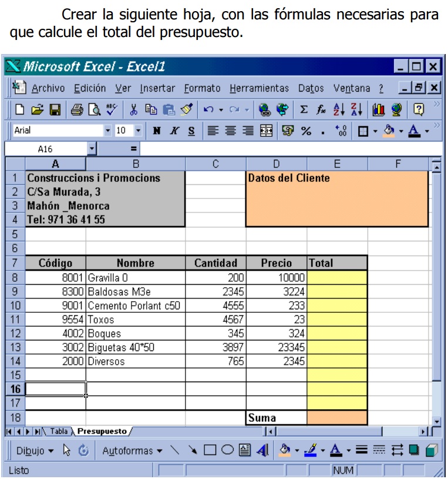Save the workbook with the floppy icon

(55, 110)
